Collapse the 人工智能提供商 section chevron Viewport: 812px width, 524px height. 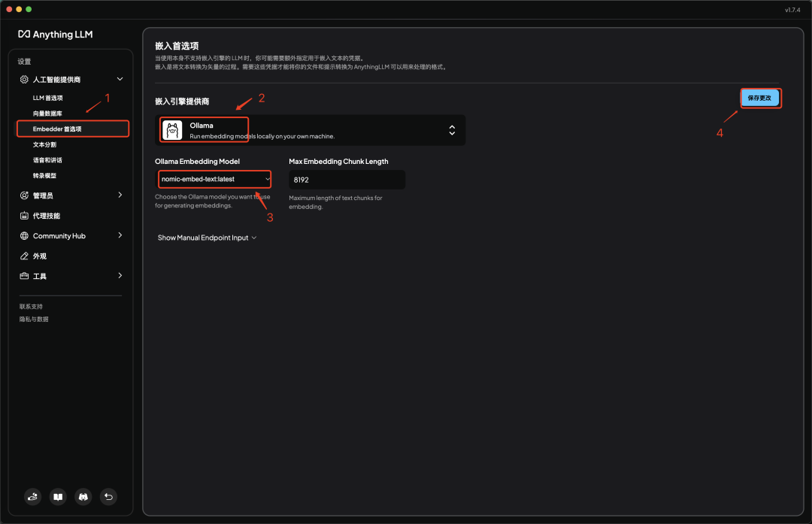pyautogui.click(x=120, y=79)
